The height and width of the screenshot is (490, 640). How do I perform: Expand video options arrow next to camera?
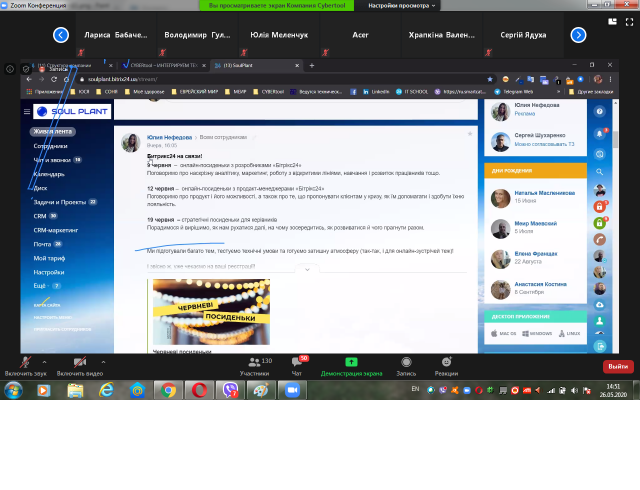pos(103,362)
